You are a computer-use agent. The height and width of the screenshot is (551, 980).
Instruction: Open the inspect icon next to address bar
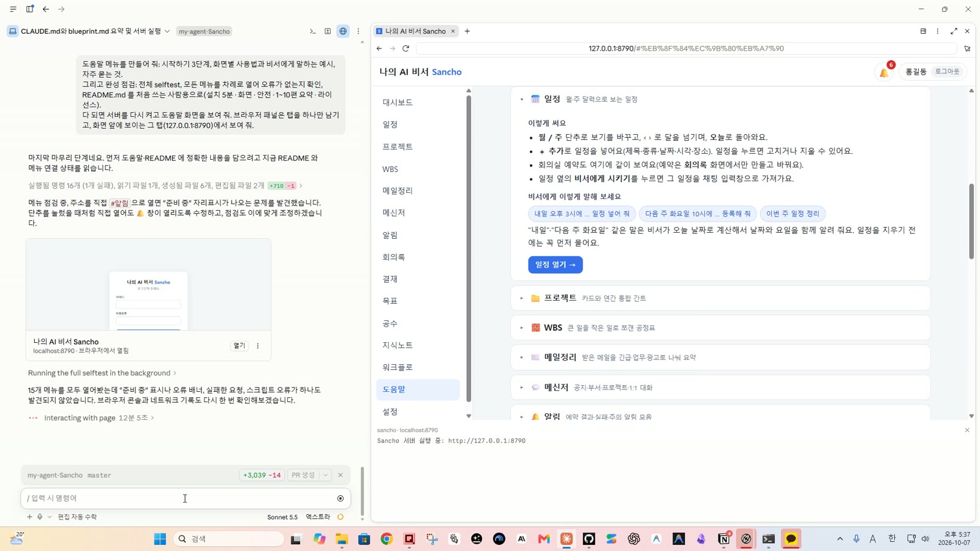(967, 48)
